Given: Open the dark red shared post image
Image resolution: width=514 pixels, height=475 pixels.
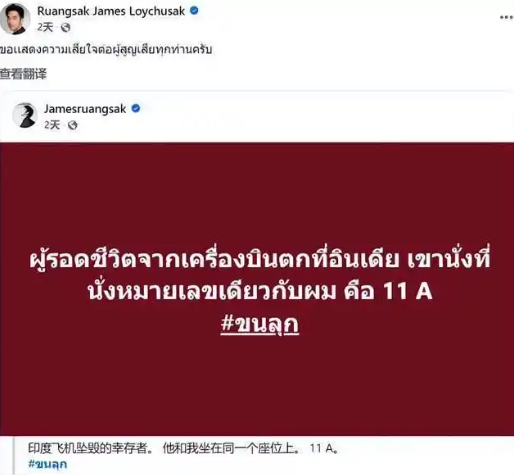Looking at the screenshot, I should [x=257, y=289].
